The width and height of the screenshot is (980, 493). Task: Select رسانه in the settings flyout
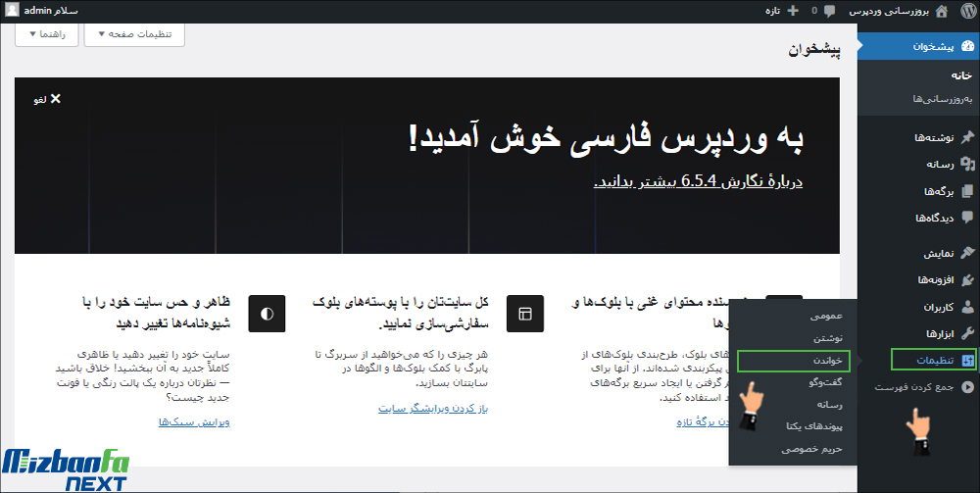click(829, 404)
